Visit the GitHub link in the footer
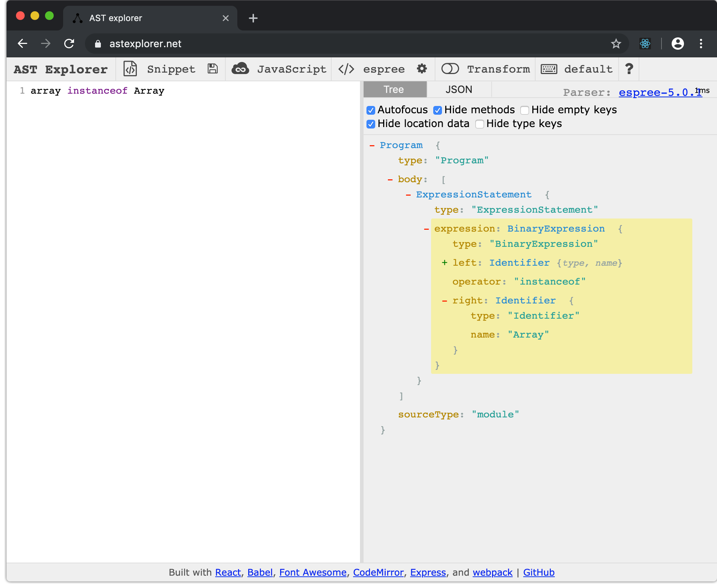This screenshot has height=588, width=717. [538, 572]
